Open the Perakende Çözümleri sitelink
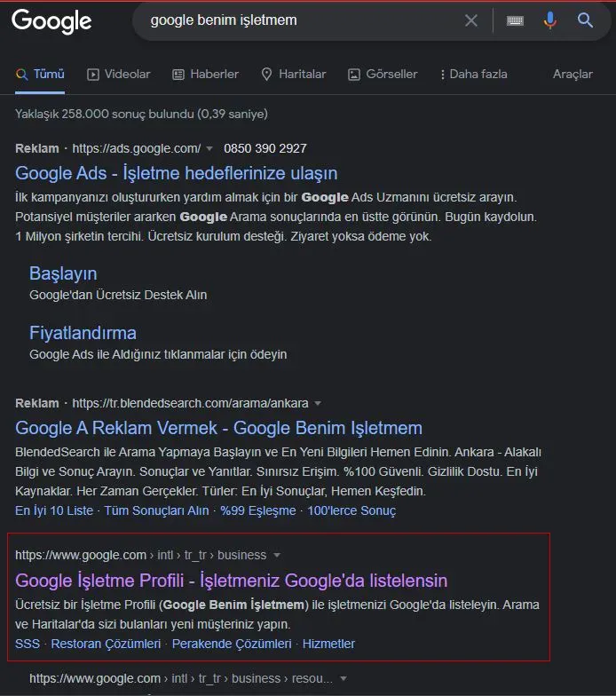 point(232,644)
